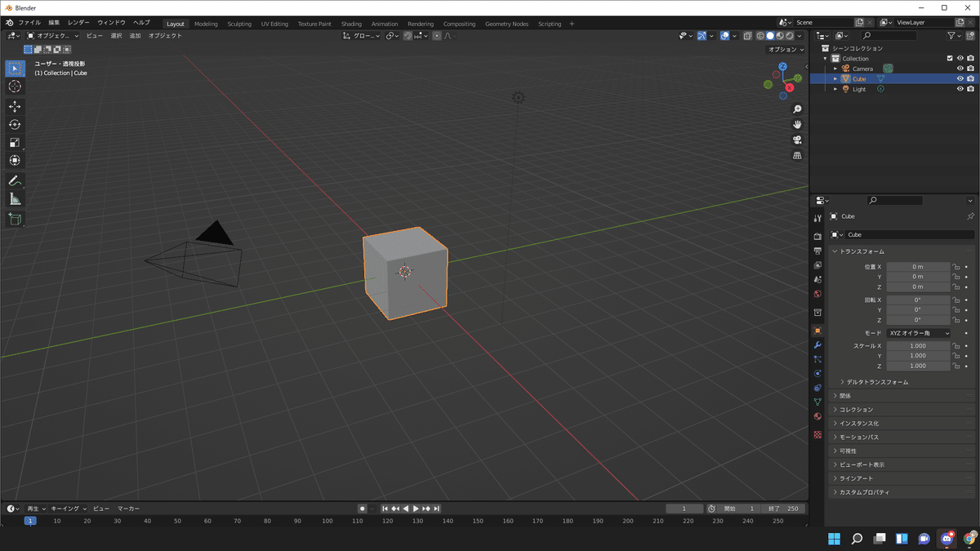Toggle snapping magnet in header
The image size is (980, 551).
[408, 36]
